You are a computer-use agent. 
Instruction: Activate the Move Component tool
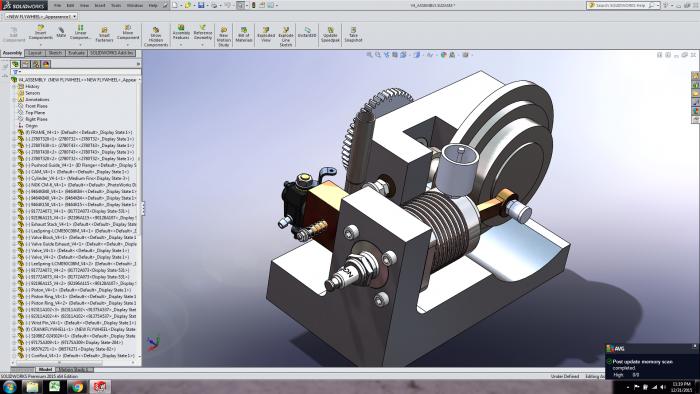coord(128,32)
